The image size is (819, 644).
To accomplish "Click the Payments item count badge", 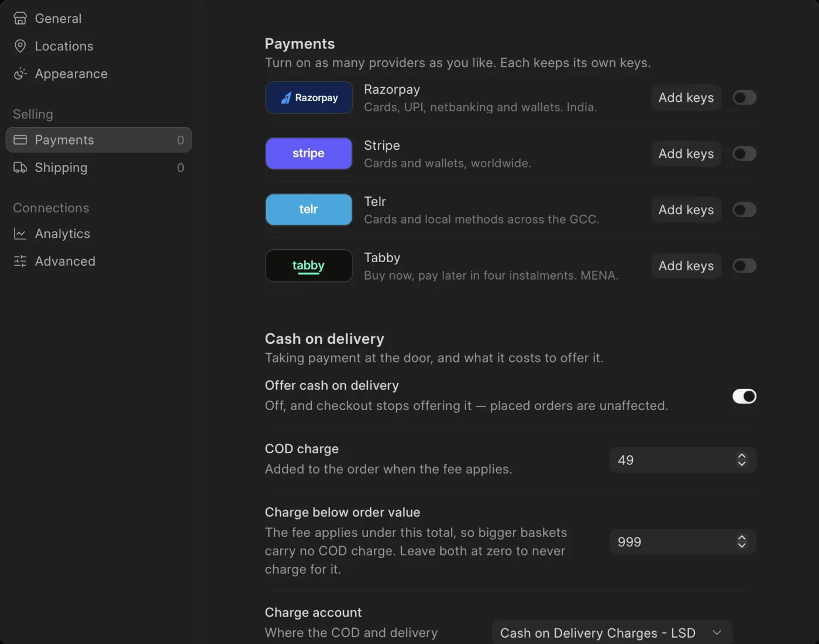I will tap(180, 140).
